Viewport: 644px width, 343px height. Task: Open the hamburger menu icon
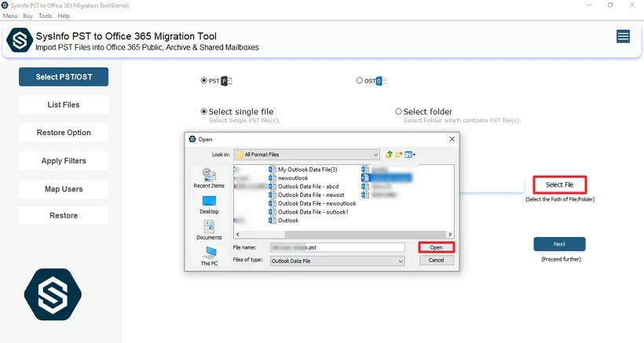click(623, 37)
